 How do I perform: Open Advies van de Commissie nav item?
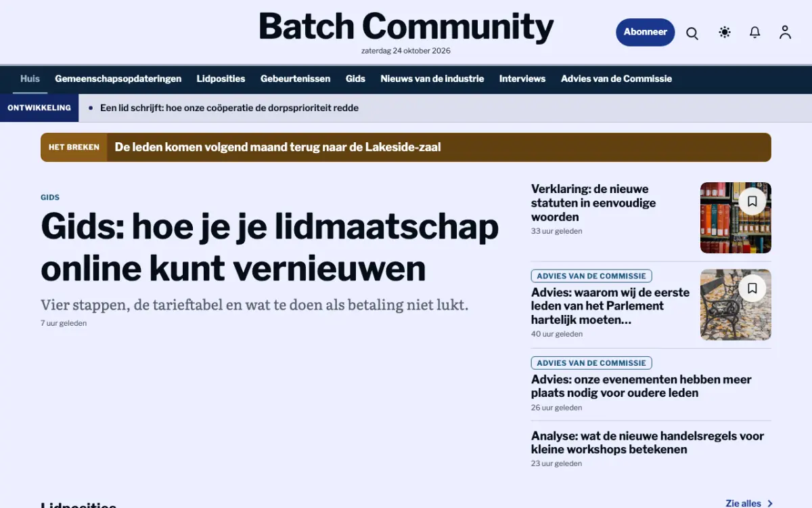[616, 79]
